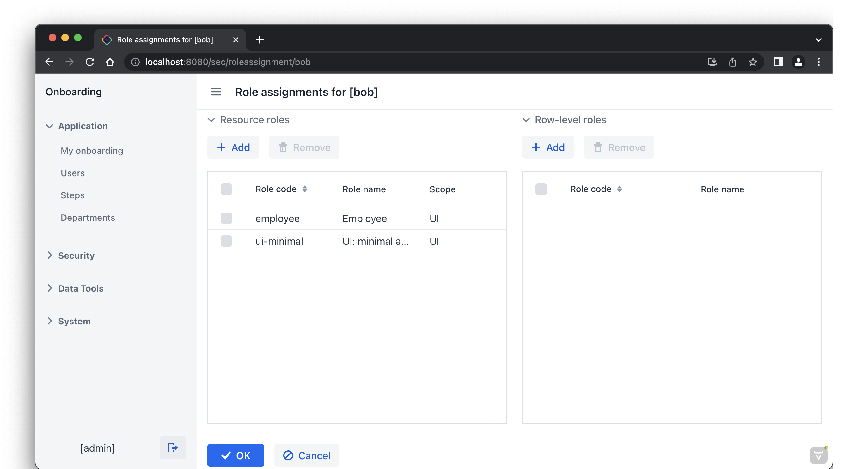Collapse the Resource roles section
868x469 pixels.
click(211, 120)
